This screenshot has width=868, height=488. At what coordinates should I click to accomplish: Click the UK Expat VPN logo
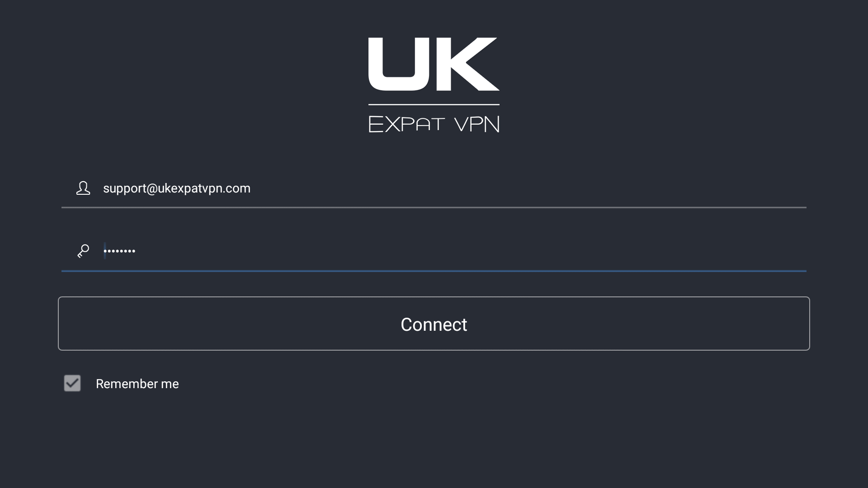point(434,84)
